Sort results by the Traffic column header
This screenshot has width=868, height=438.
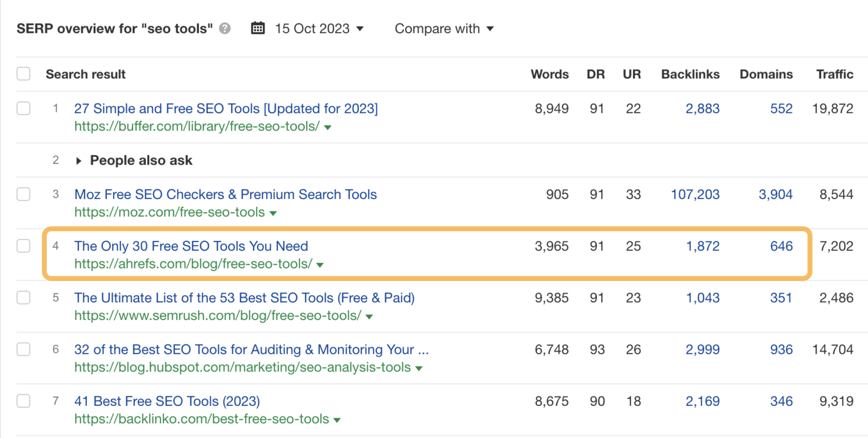click(x=835, y=73)
